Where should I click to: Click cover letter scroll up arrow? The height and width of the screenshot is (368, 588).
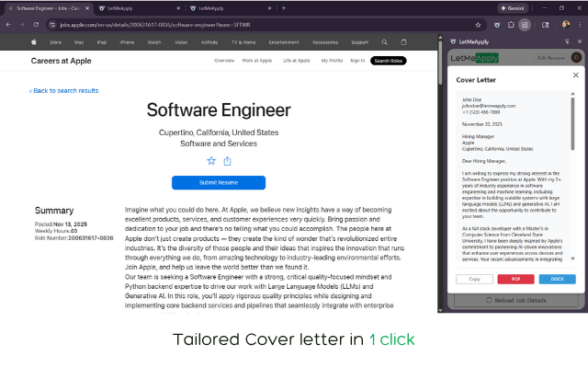tap(572, 94)
